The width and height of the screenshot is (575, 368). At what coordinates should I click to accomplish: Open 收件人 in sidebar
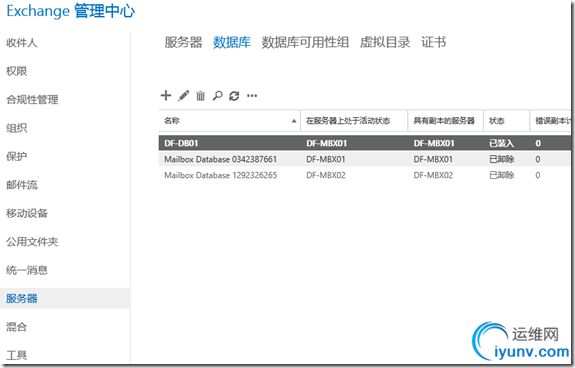22,43
